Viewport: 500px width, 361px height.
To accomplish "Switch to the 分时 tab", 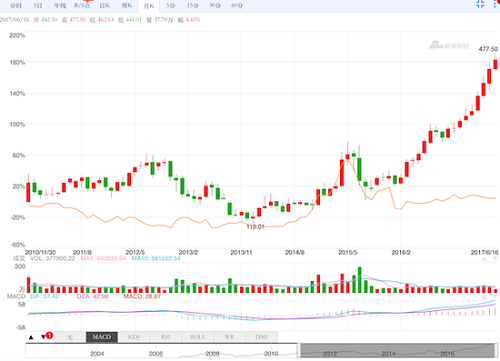I will [16, 6].
